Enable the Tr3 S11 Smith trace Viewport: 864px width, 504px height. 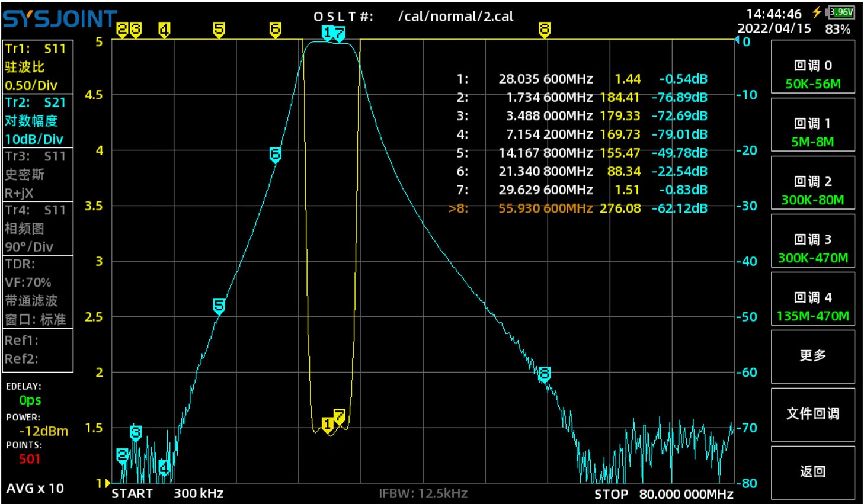pos(38,175)
